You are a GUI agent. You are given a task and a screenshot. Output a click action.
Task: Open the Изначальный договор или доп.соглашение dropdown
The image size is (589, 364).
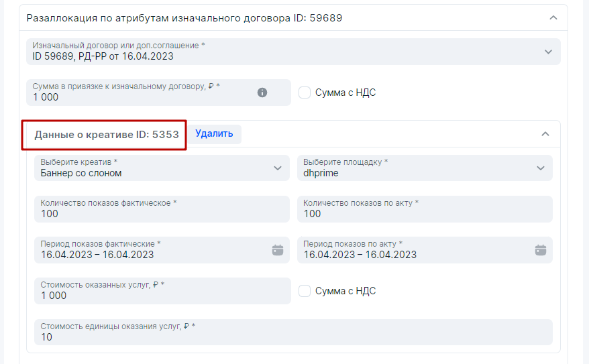pyautogui.click(x=548, y=52)
